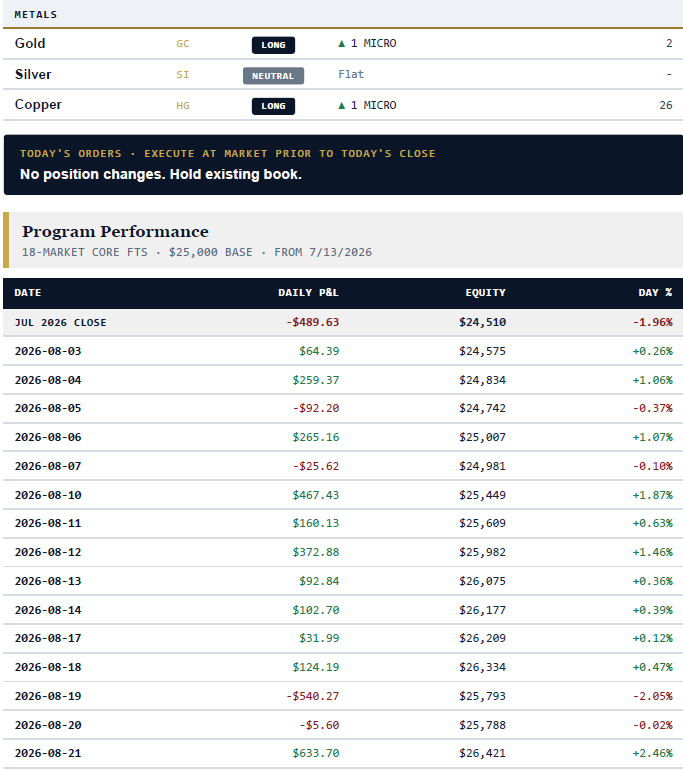Click the $92.84 daily P&L value

319,581
